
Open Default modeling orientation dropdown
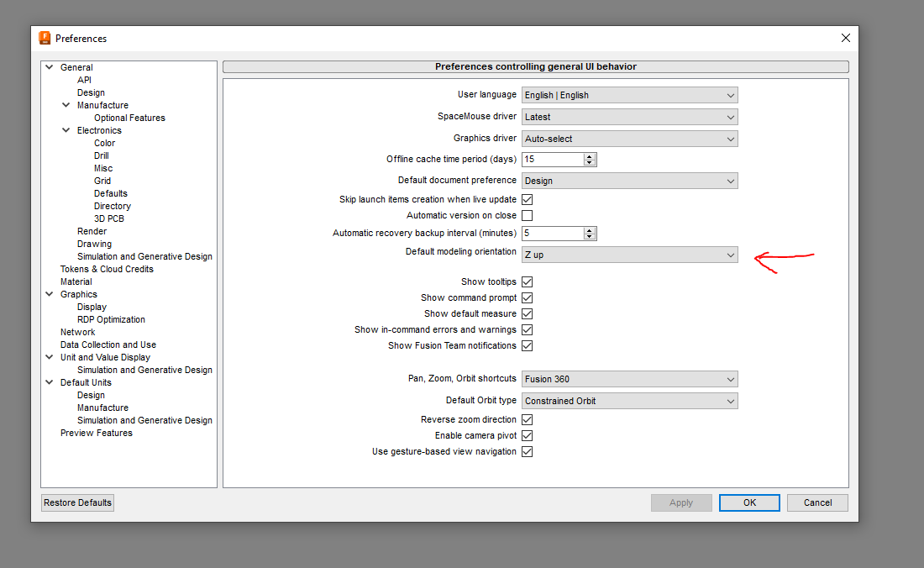pos(629,255)
